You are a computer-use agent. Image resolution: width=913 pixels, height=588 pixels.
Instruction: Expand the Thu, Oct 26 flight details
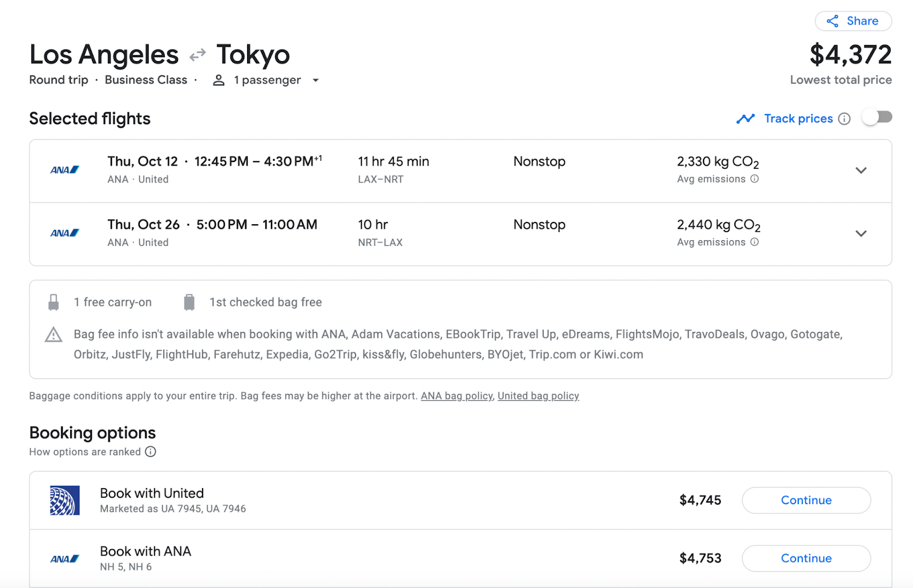pyautogui.click(x=861, y=233)
